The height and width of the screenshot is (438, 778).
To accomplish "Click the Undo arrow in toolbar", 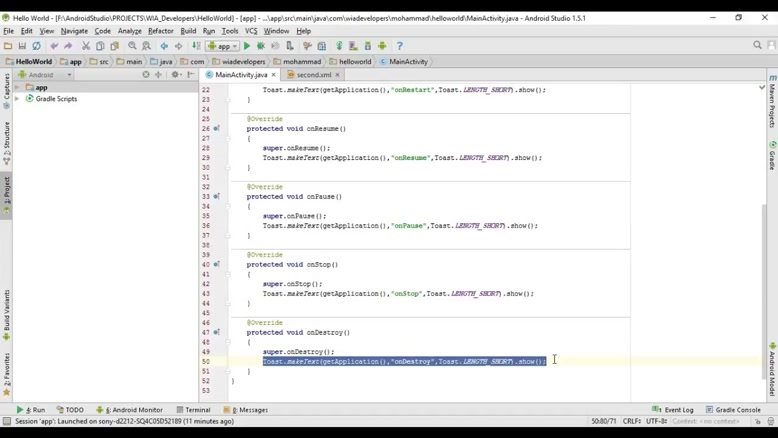I will [55, 46].
